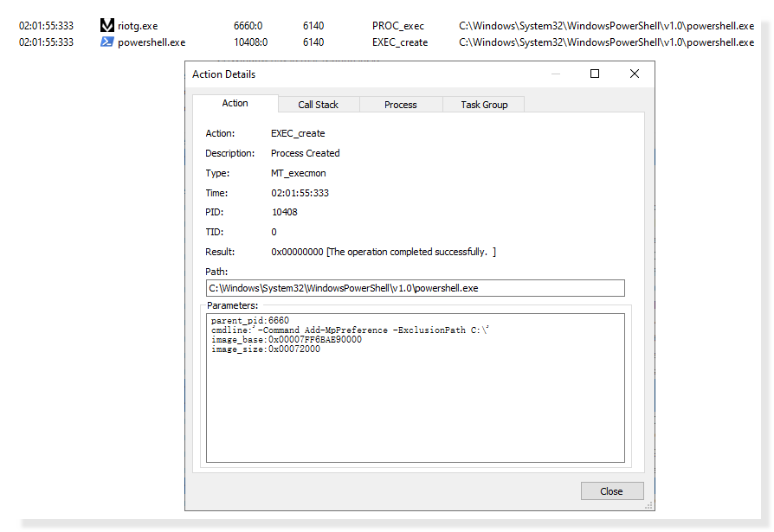Click the powershell.exe process icon
The image size is (774, 532).
(107, 42)
